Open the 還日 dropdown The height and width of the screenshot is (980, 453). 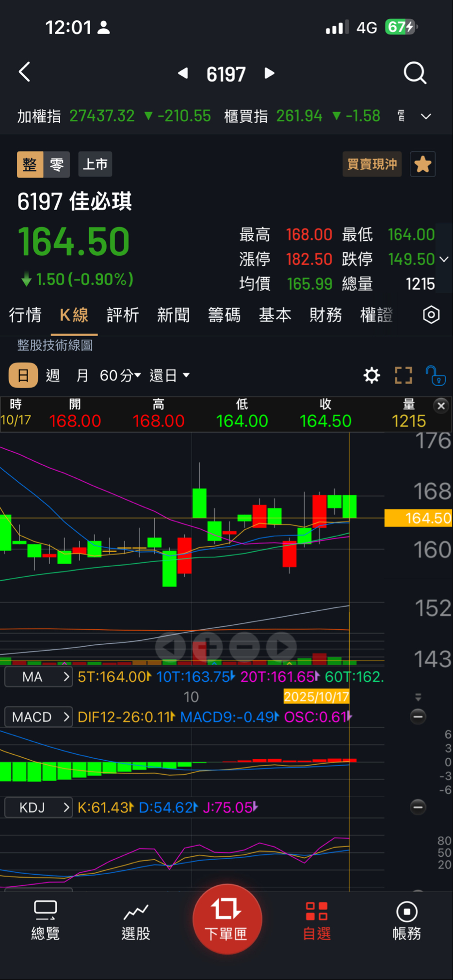coord(170,376)
